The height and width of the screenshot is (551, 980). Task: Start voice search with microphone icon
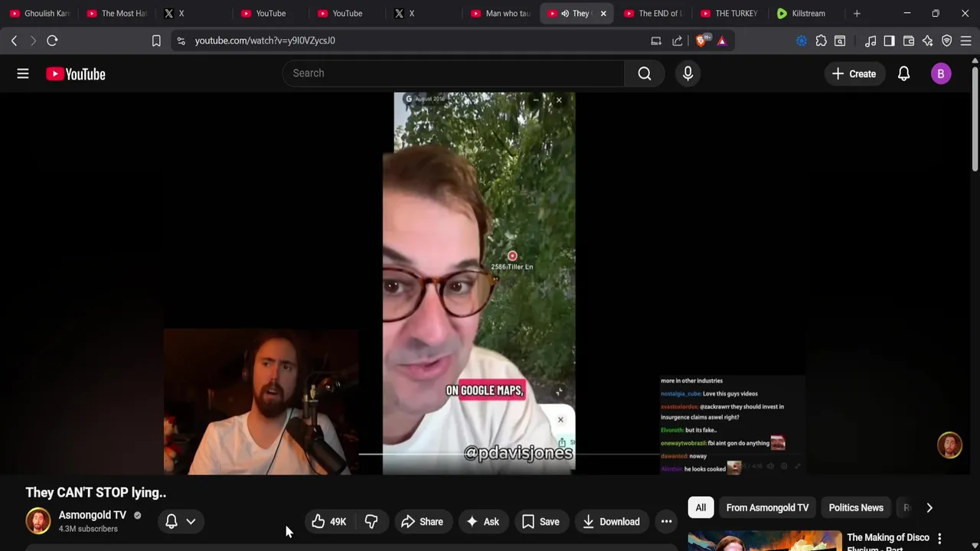pyautogui.click(x=688, y=73)
